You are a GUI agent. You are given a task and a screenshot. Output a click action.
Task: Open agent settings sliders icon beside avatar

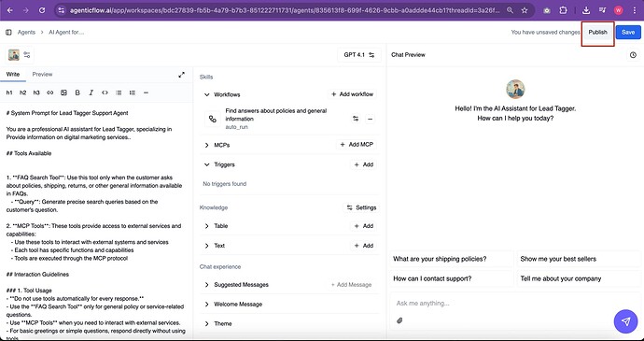coord(27,55)
